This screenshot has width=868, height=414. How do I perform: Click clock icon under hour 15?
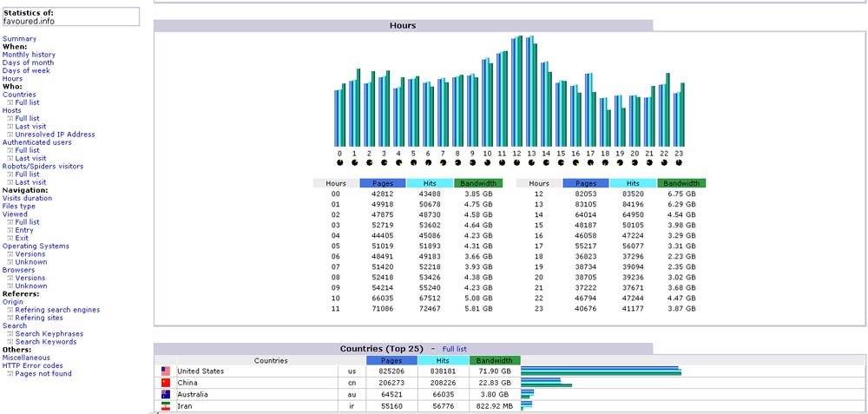click(561, 162)
